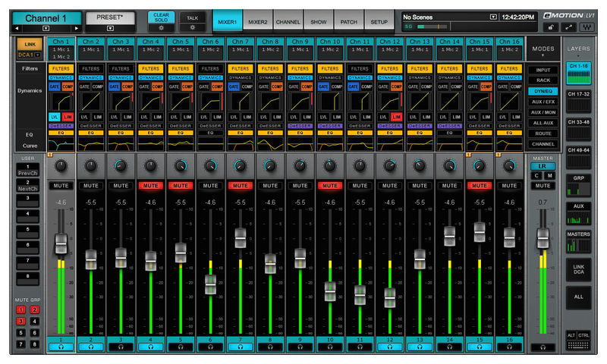607x364 pixels.
Task: Unmute channel 10
Action: (x=330, y=186)
